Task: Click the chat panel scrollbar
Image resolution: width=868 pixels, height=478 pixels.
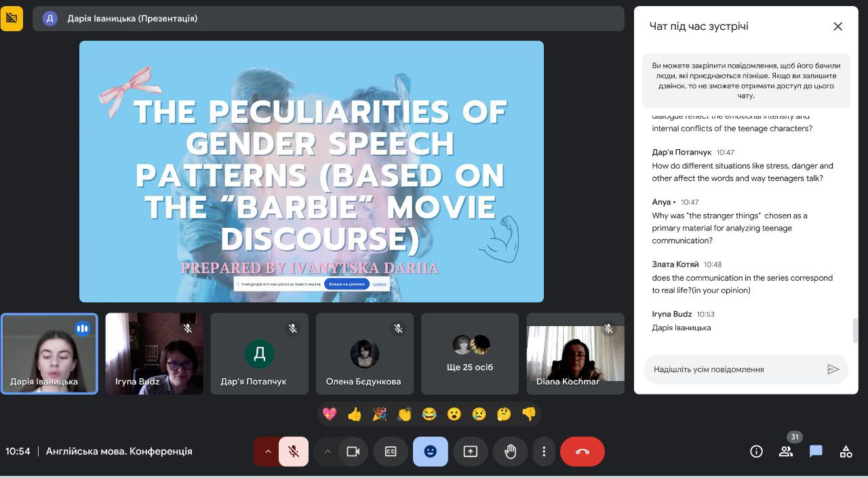Action: pyautogui.click(x=855, y=331)
